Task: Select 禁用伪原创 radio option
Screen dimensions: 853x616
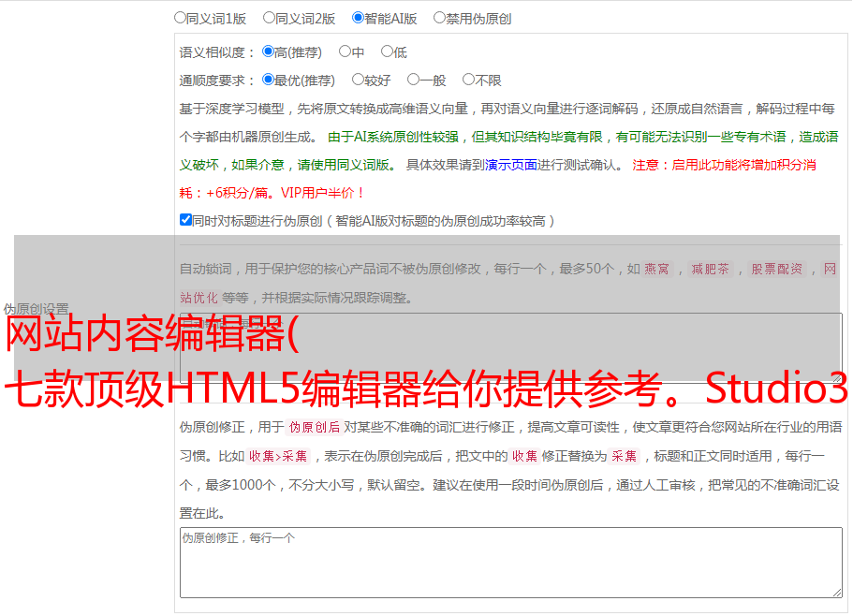Action: click(x=439, y=18)
